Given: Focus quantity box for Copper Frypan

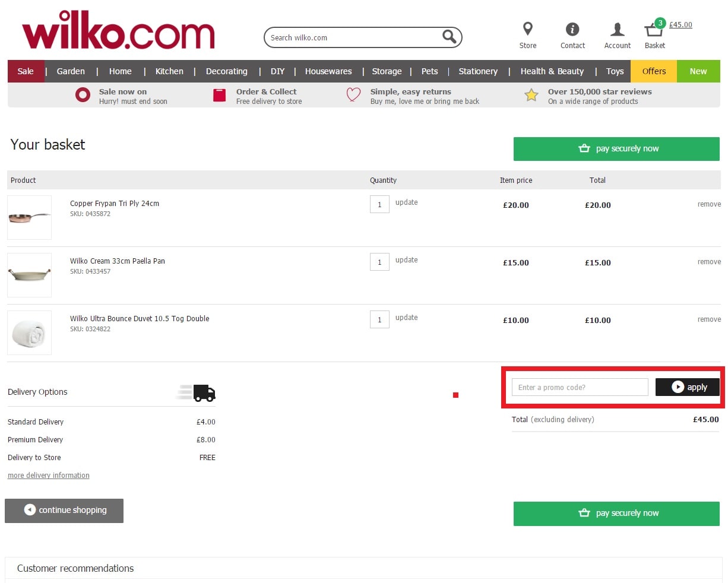Looking at the screenshot, I should pos(379,204).
